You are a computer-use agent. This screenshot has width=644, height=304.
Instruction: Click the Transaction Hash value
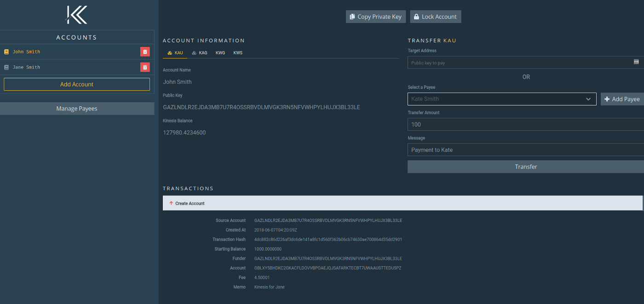(328, 240)
